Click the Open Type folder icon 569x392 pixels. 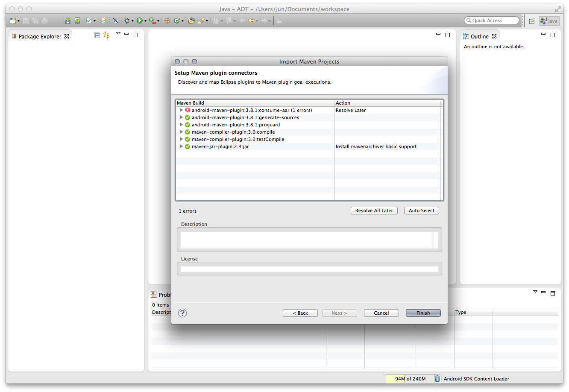click(x=192, y=20)
